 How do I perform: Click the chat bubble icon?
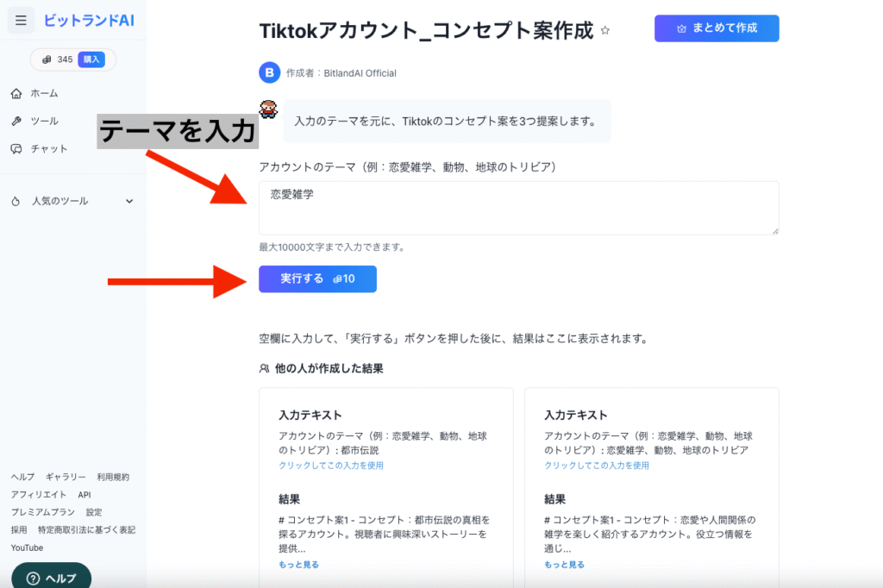pos(16,148)
